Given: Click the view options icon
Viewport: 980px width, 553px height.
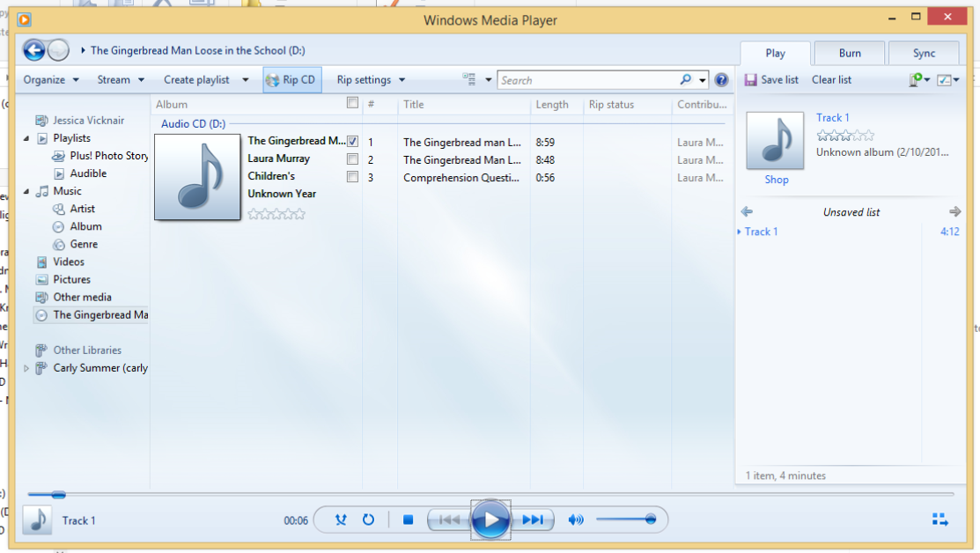Looking at the screenshot, I should pos(468,78).
